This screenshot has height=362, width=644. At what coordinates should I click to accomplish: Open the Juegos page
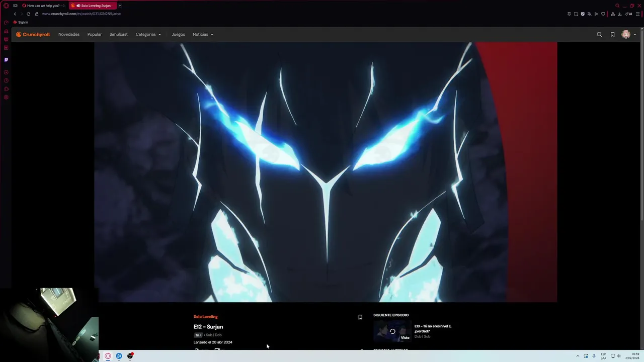(x=178, y=35)
